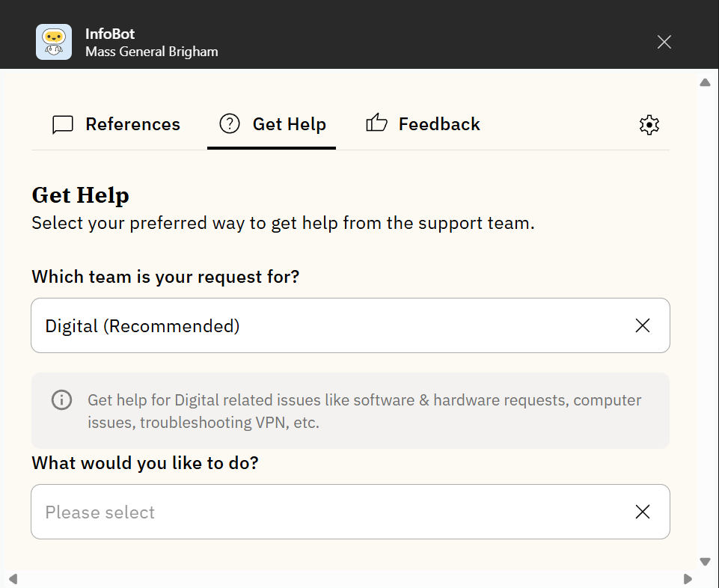
Task: Click the info circle icon in the Digital note
Action: click(61, 400)
